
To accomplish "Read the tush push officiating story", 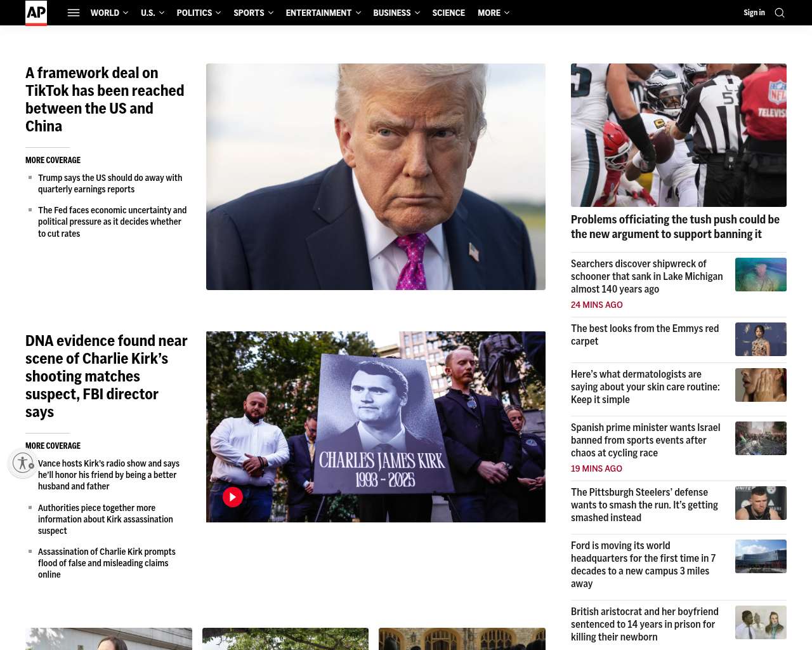I will tap(675, 227).
